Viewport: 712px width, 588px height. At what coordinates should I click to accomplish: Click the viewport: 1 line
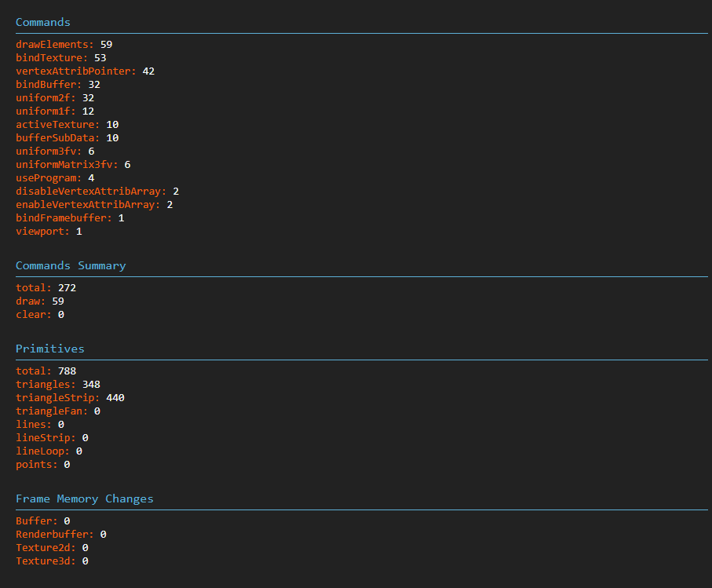(49, 232)
